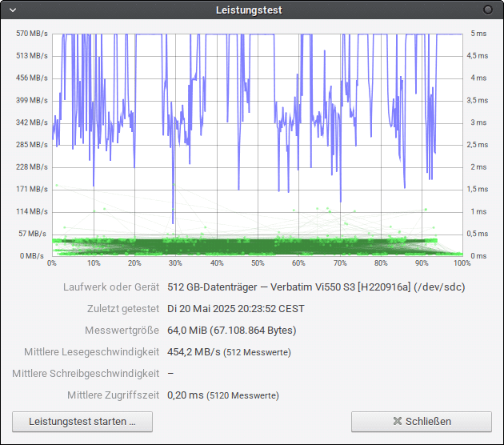Select the Leistungstest window title

coord(249,10)
